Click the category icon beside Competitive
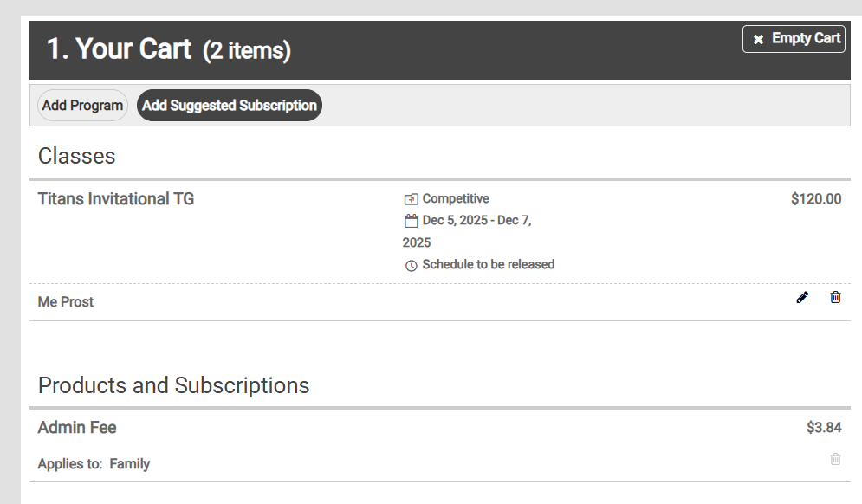The width and height of the screenshot is (862, 504). point(412,199)
